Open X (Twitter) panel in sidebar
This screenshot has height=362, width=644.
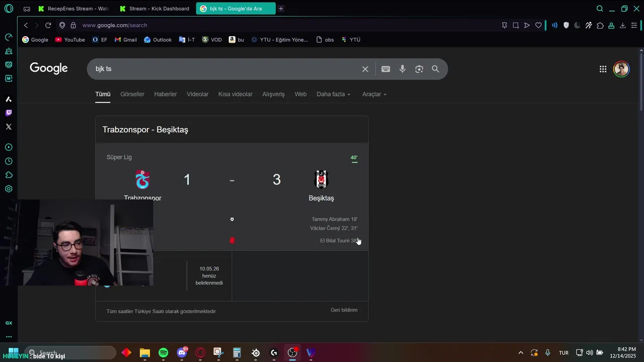click(9, 127)
